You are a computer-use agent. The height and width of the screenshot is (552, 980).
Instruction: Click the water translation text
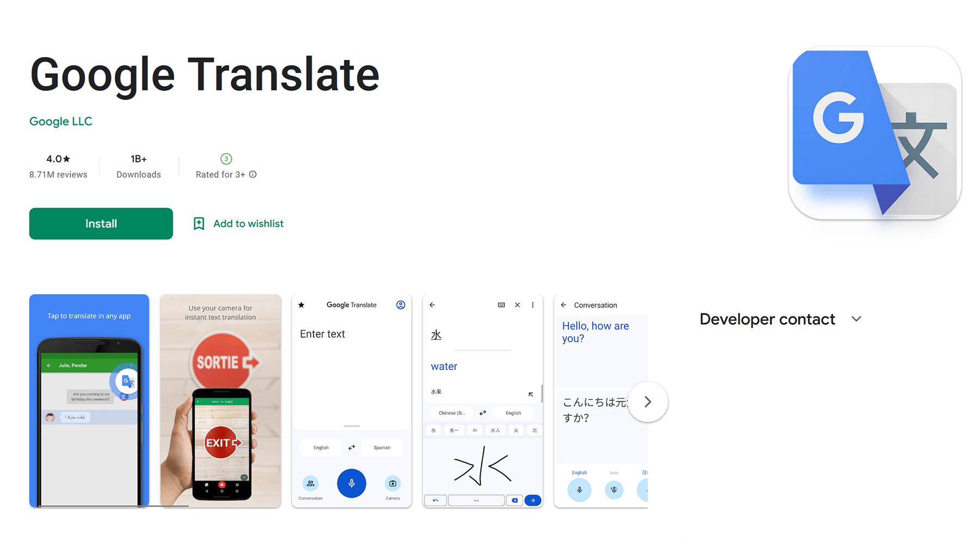(444, 366)
